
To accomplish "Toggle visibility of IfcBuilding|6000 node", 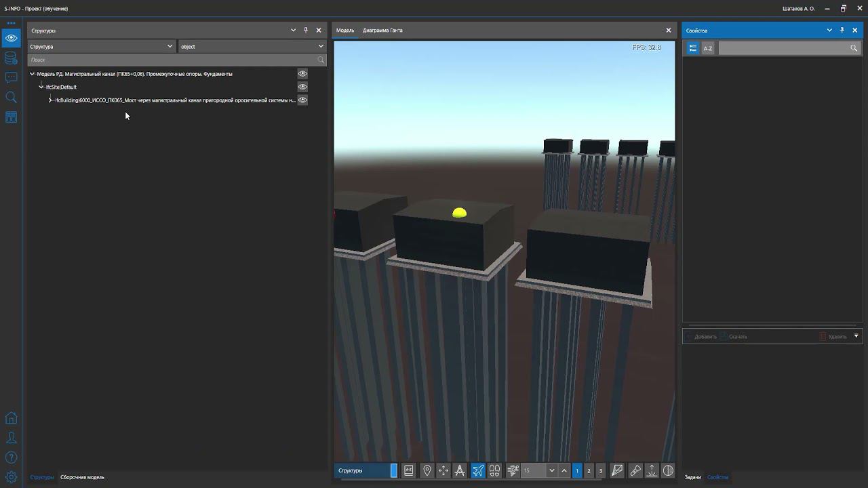I will click(x=302, y=100).
